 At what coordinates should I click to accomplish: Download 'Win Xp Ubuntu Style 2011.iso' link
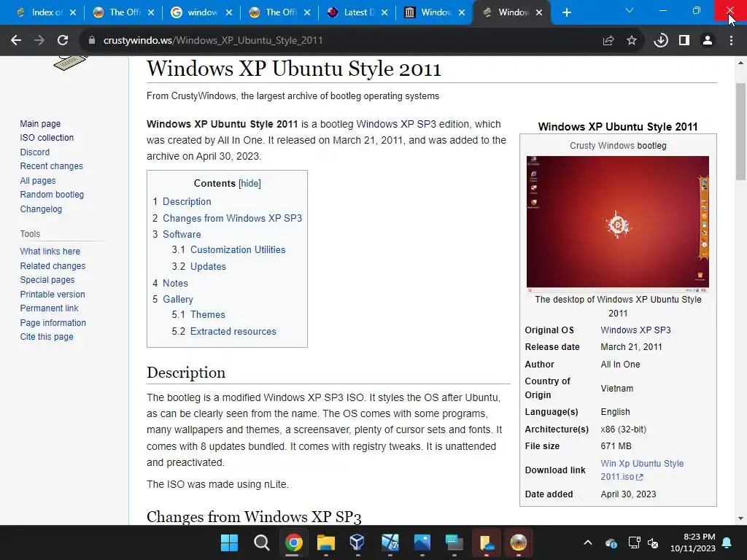[x=642, y=470]
